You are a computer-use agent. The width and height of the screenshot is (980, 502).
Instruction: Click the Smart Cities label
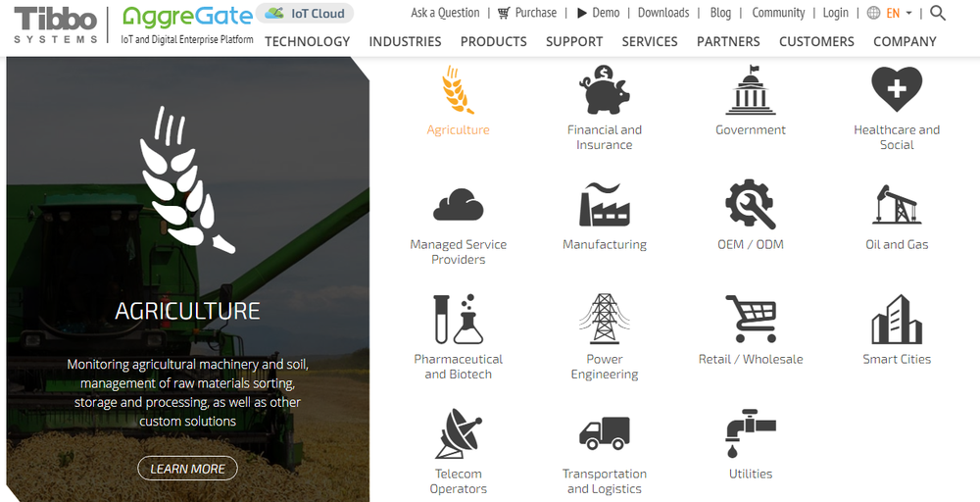(897, 360)
